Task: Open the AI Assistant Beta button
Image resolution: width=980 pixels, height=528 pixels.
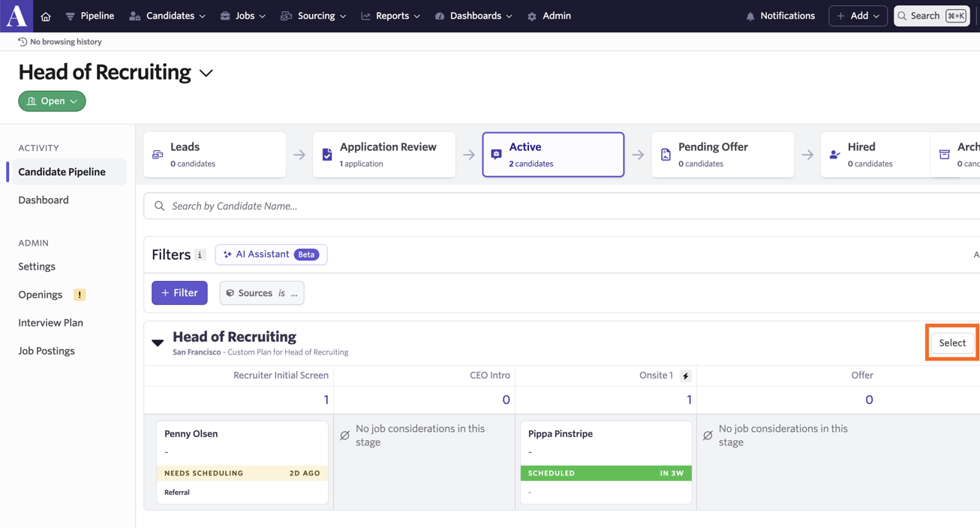Action: coord(271,255)
